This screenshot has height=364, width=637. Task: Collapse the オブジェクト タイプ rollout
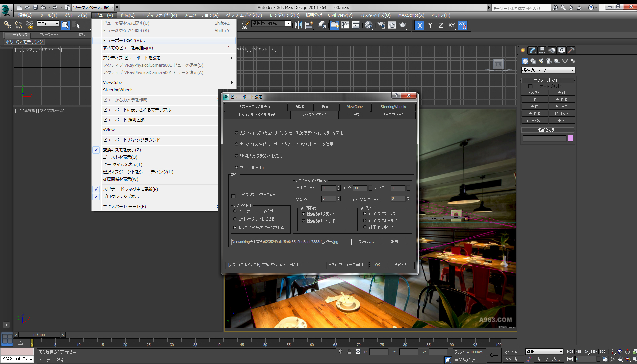(547, 80)
